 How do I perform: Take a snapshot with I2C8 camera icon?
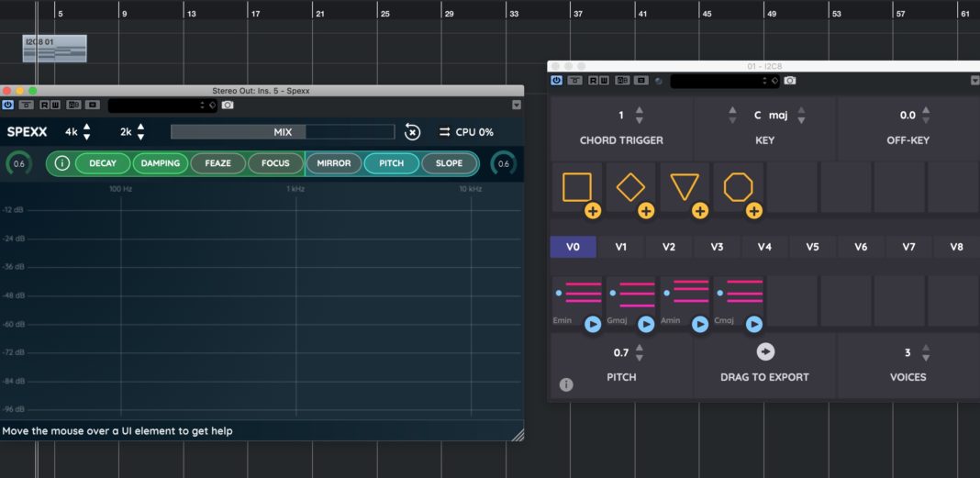(790, 81)
